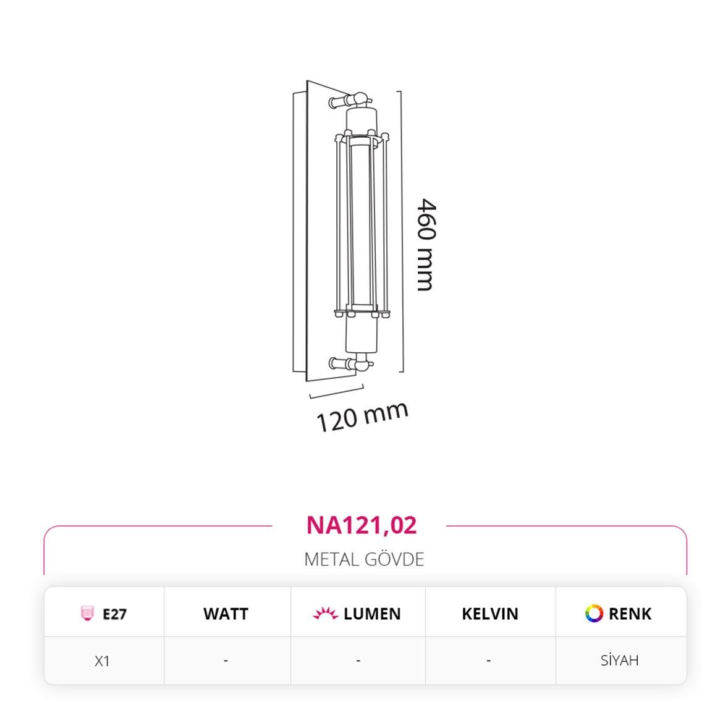
Task: Click the 120 mm width dimension label
Action: tap(362, 417)
